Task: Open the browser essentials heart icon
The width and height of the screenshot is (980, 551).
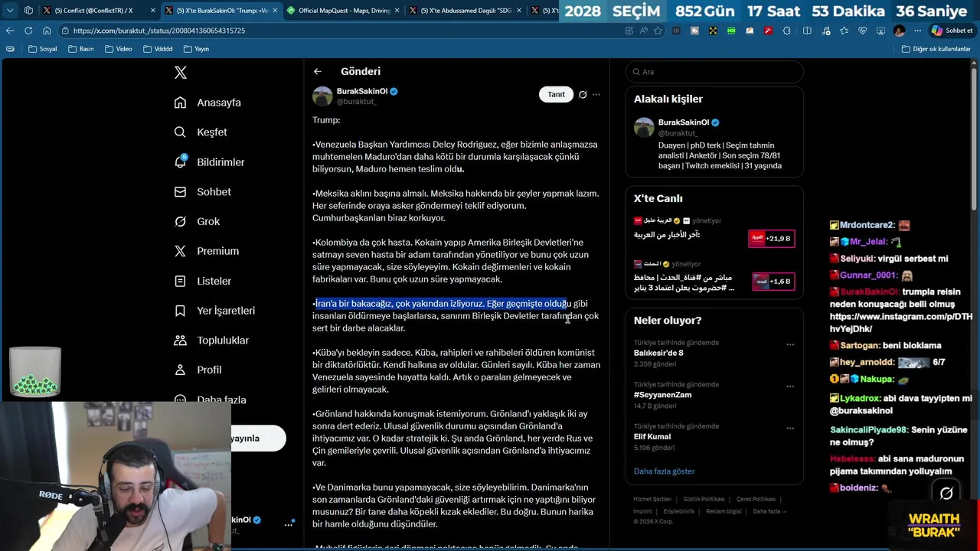Action: tap(862, 31)
